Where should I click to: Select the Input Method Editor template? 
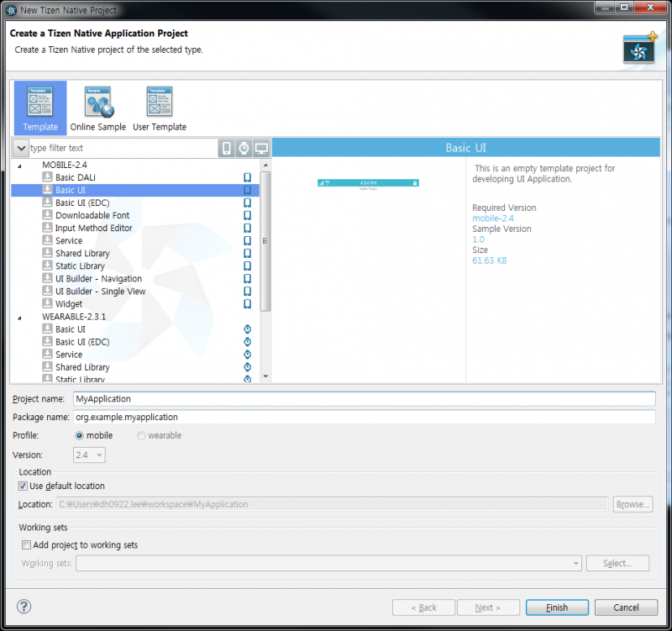[x=93, y=229]
